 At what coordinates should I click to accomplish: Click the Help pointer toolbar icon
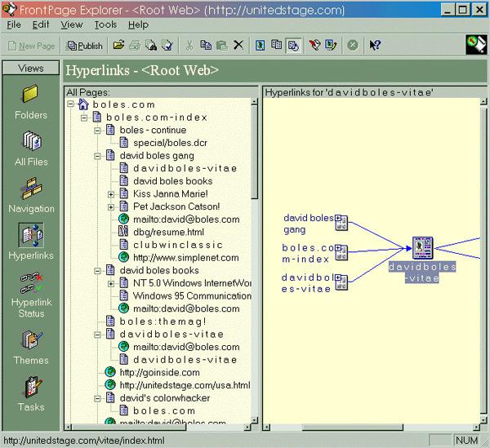[x=374, y=45]
